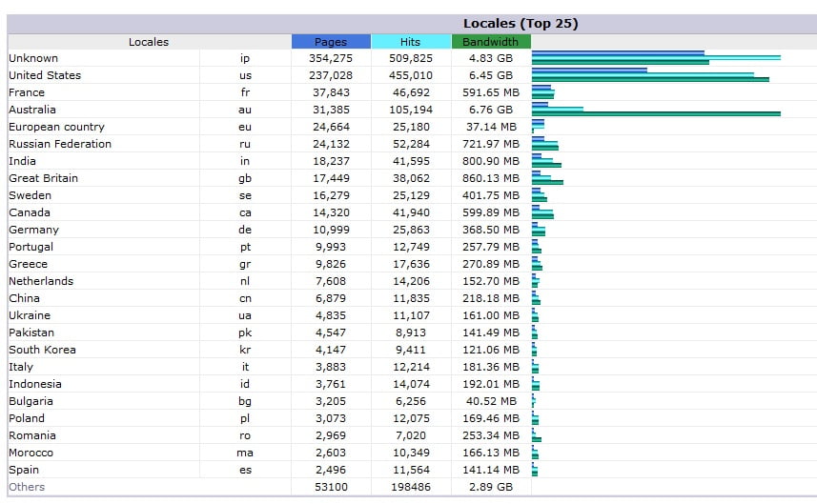This screenshot has width=817, height=504.
Task: Click the Unknown row bar graph
Action: click(656, 58)
